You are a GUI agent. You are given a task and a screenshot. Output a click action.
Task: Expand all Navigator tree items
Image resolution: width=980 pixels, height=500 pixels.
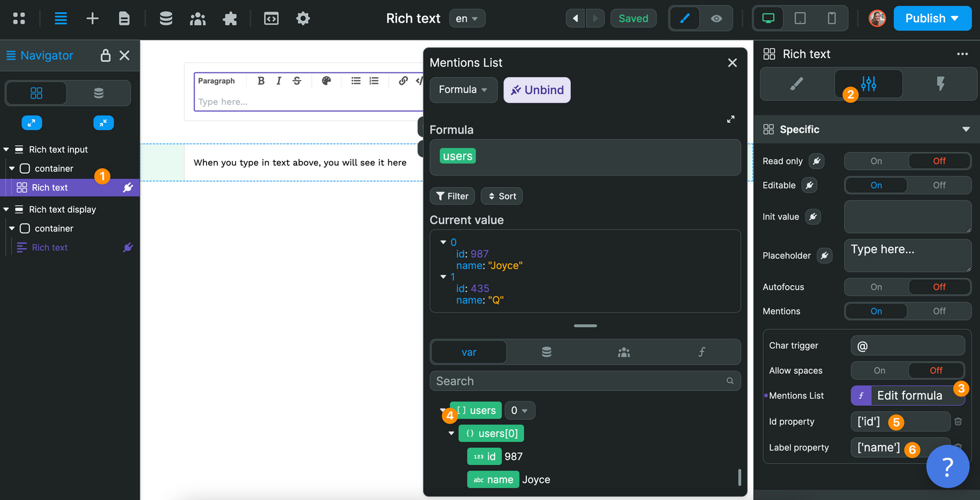click(x=32, y=122)
